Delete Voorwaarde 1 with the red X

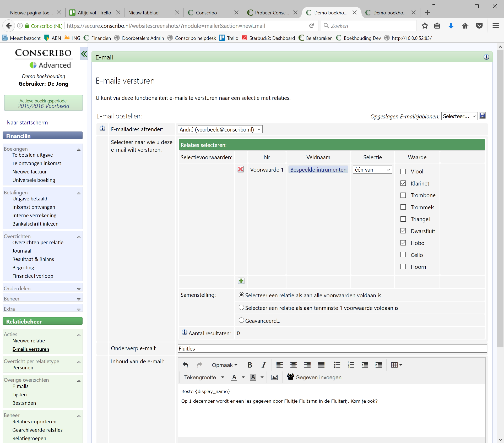click(x=240, y=169)
